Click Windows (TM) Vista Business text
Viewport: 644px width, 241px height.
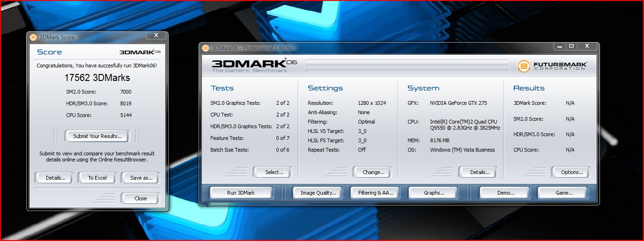(x=462, y=150)
